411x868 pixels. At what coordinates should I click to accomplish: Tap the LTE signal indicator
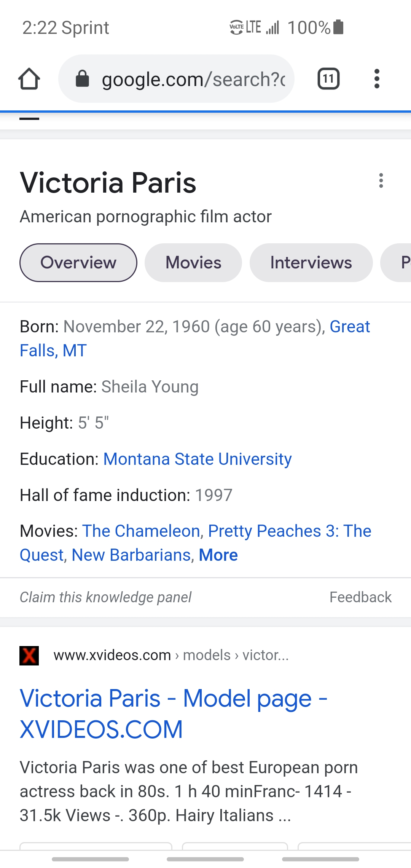pyautogui.click(x=254, y=27)
